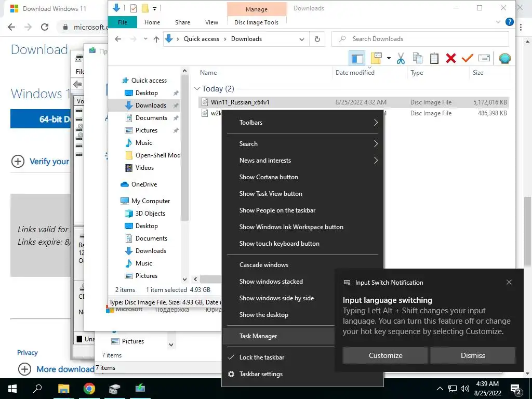The image size is (532, 399).
Task: Click the Paste clipboard icon
Action: click(x=434, y=58)
